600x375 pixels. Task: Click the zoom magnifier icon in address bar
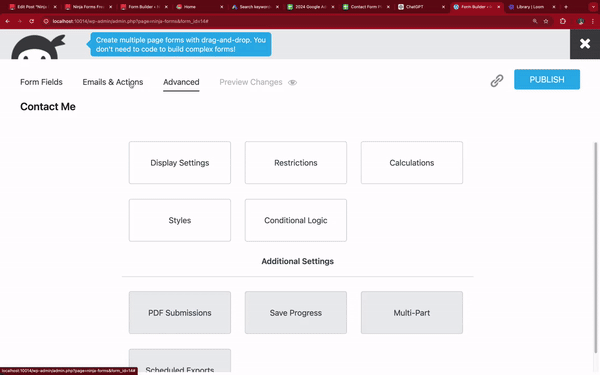click(x=535, y=21)
